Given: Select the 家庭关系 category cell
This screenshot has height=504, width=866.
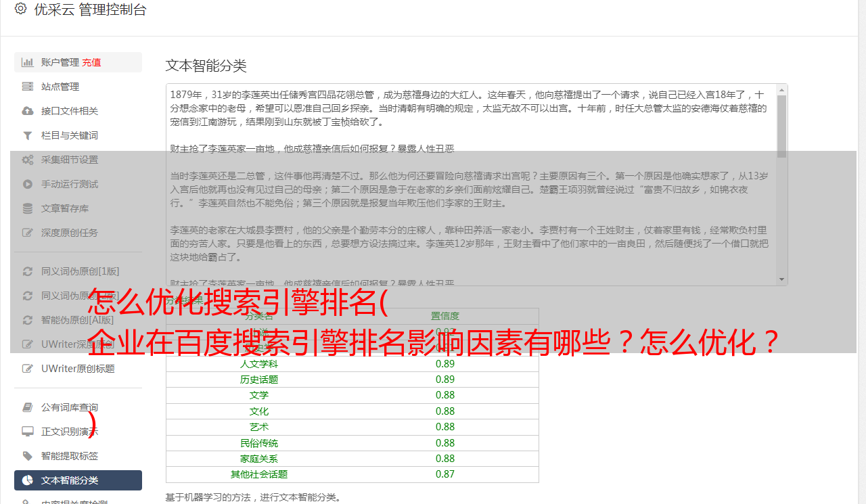Looking at the screenshot, I should click(259, 459).
